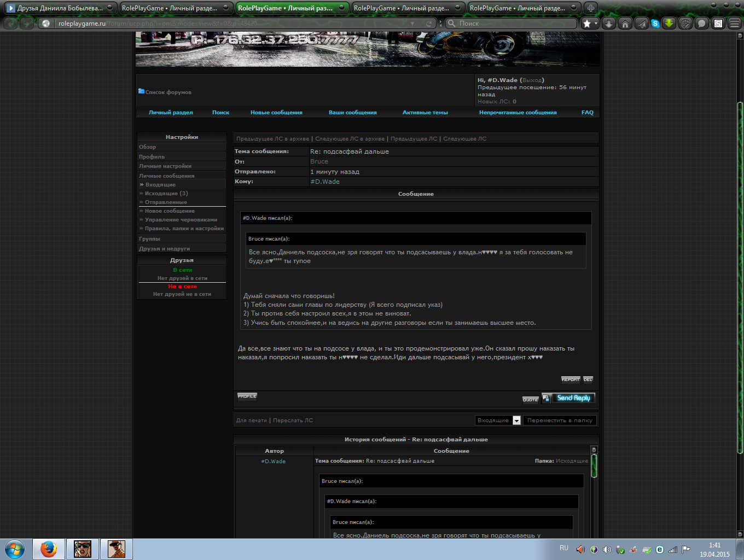Delete the message with the DEL button
Viewport: 744px width, 560px height.
[x=588, y=380]
